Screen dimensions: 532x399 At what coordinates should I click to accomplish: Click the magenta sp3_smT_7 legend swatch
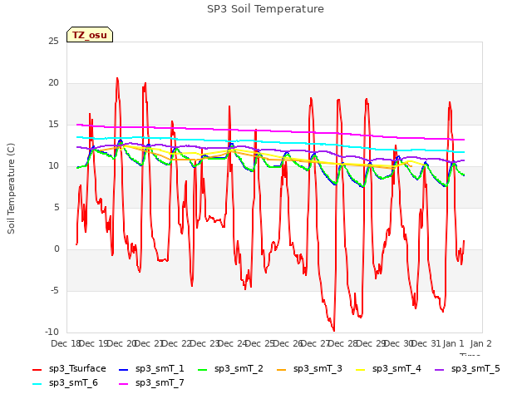124,384
